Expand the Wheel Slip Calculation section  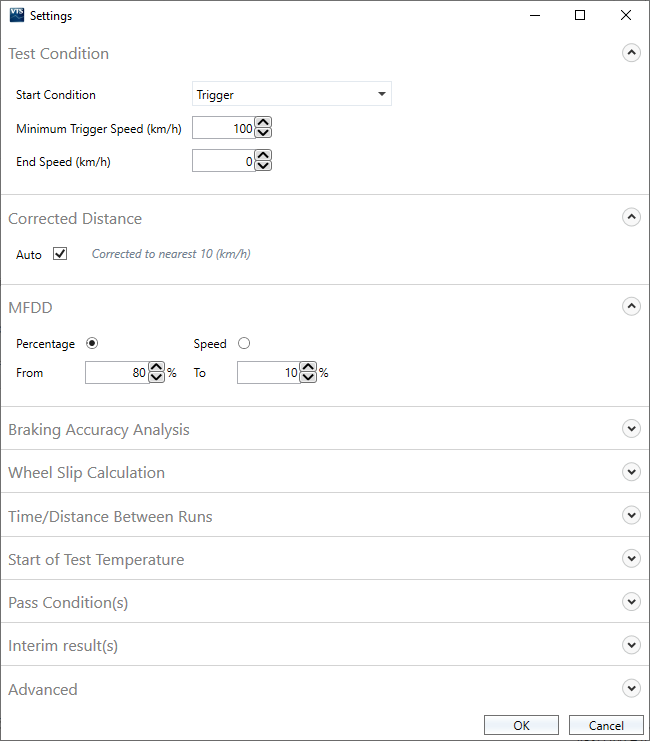631,471
